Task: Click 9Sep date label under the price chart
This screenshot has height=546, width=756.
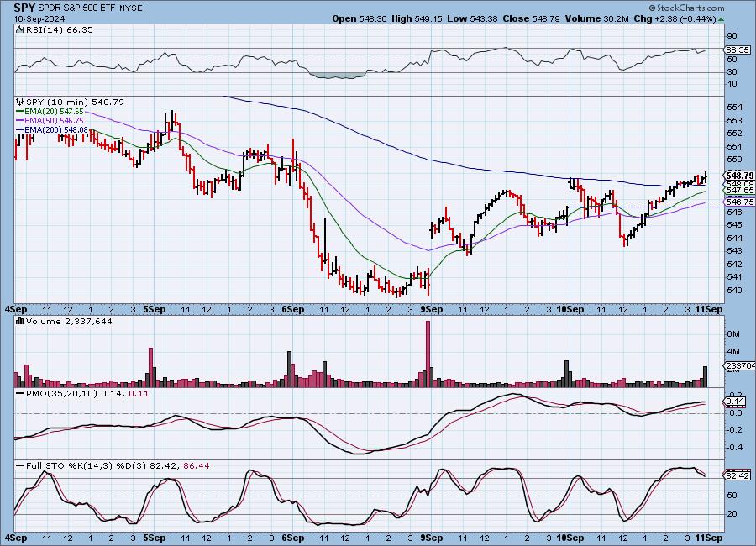Action: click(x=432, y=310)
